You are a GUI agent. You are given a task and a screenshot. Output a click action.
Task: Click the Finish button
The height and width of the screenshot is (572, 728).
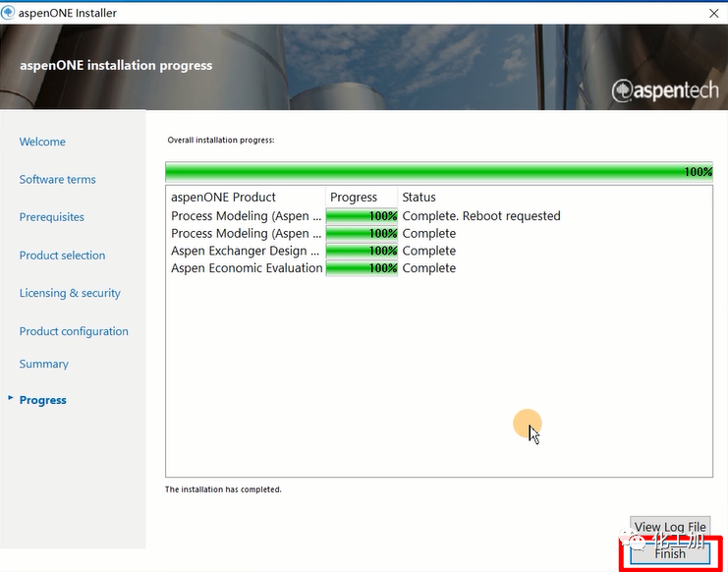pos(670,553)
